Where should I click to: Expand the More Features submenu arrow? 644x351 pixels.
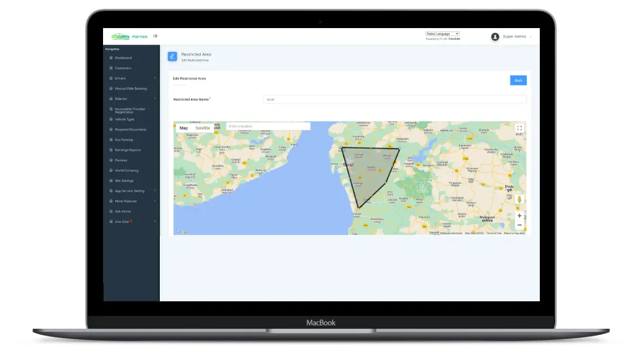(155, 201)
